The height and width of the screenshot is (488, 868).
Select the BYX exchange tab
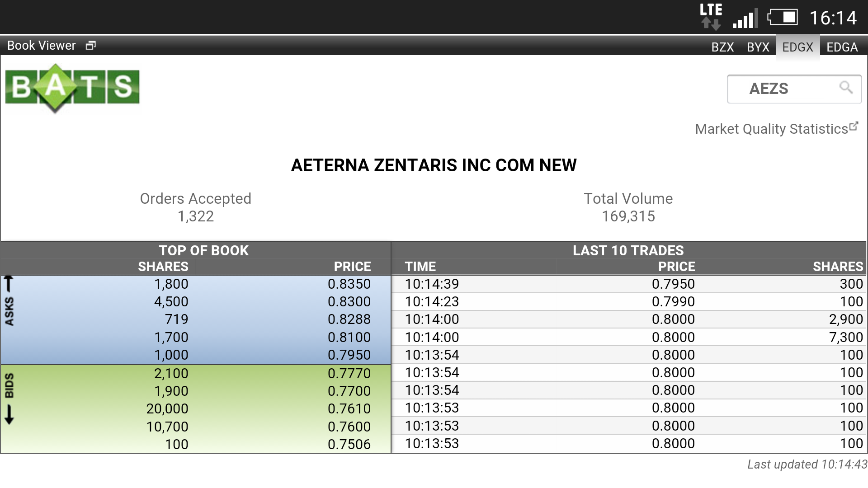[x=758, y=47]
